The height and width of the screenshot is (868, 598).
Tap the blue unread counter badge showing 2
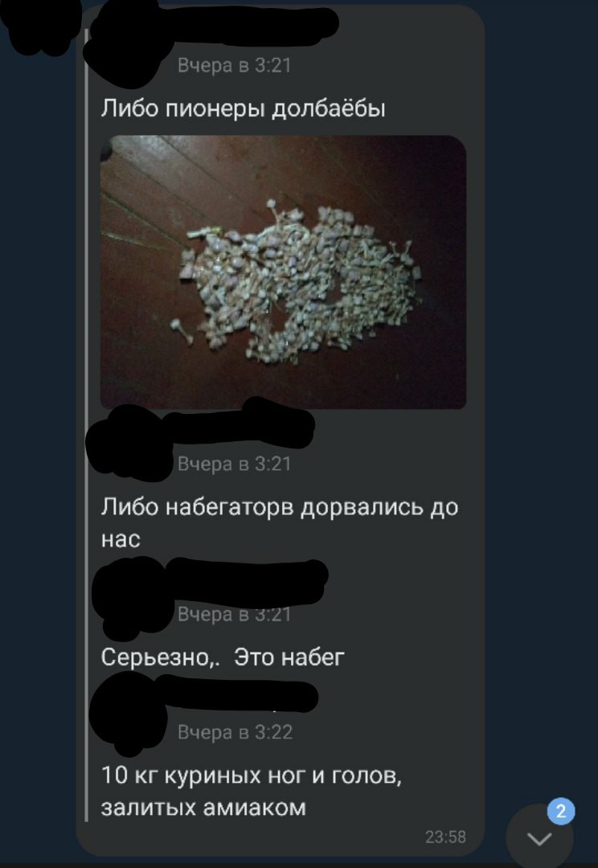(561, 811)
